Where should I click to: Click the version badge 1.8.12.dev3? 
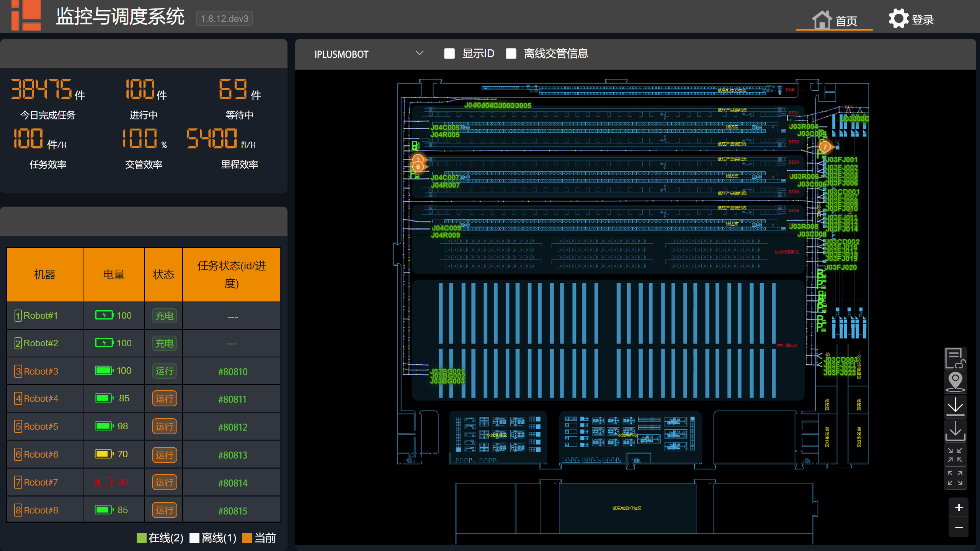pos(224,18)
